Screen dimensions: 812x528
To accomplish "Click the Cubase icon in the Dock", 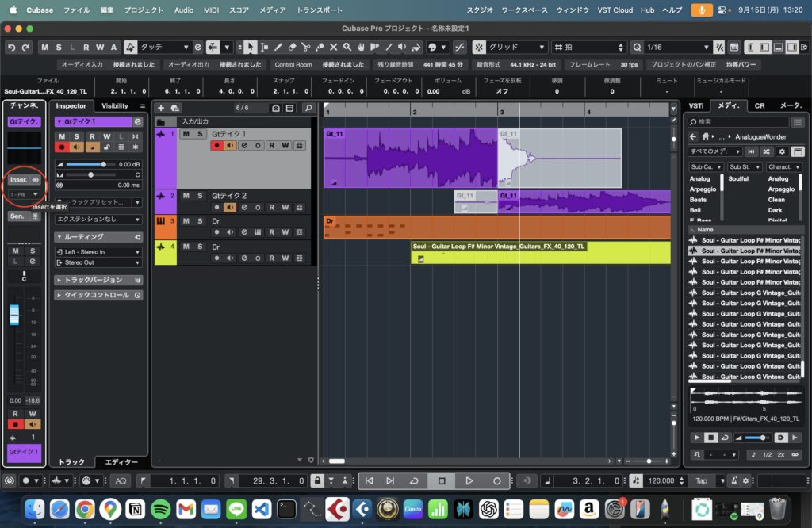I will (338, 508).
